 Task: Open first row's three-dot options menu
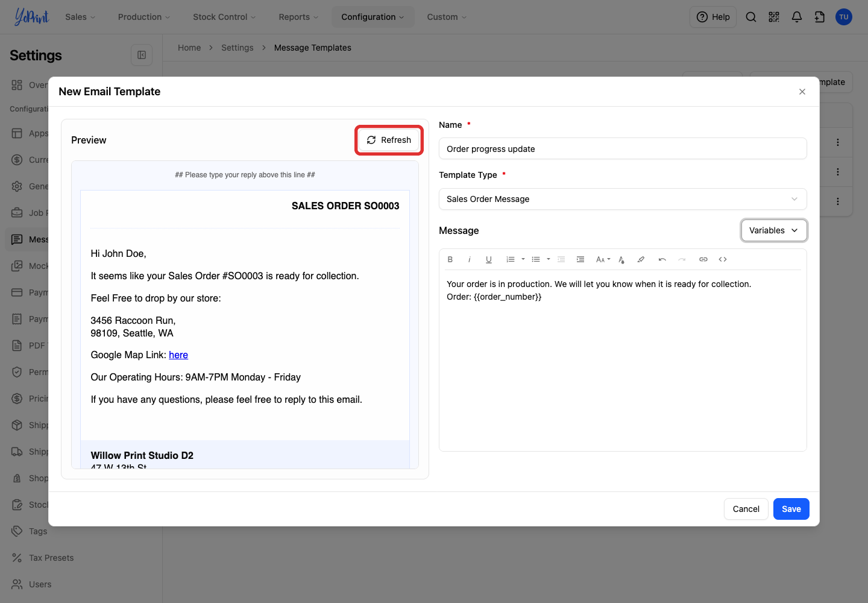coord(838,142)
